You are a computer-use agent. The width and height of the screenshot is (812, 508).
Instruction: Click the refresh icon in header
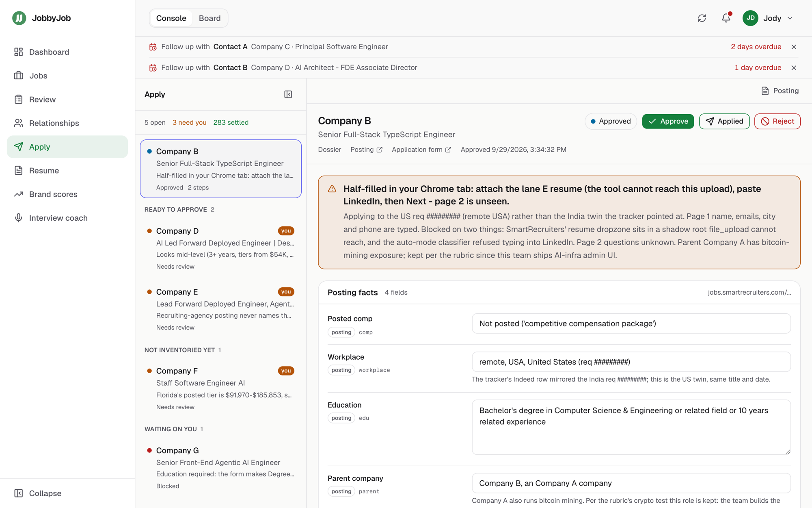702,18
